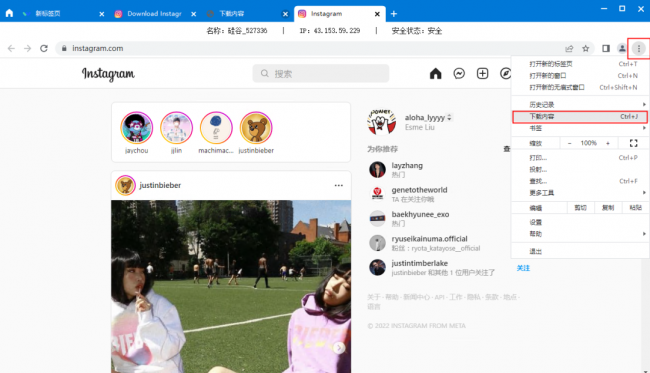Close the Download Instagram tab

[x=194, y=14]
